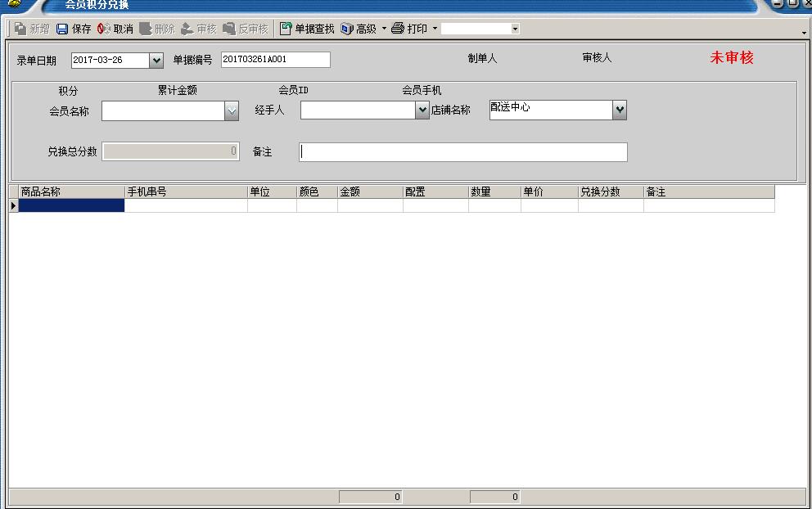Click the 颜色 column header
812x509 pixels.
(x=318, y=191)
